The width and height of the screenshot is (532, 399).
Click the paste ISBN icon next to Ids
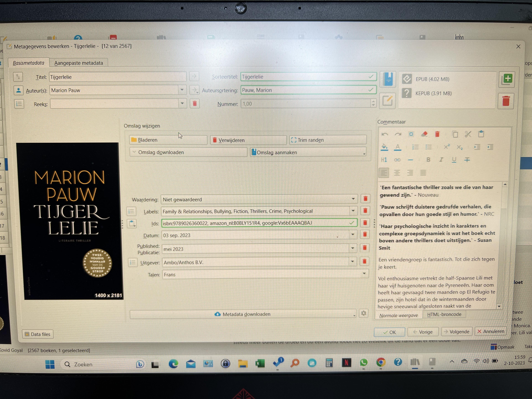[x=132, y=223]
